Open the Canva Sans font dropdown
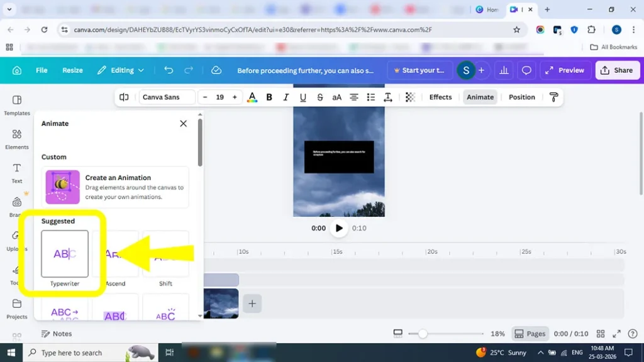 point(167,97)
